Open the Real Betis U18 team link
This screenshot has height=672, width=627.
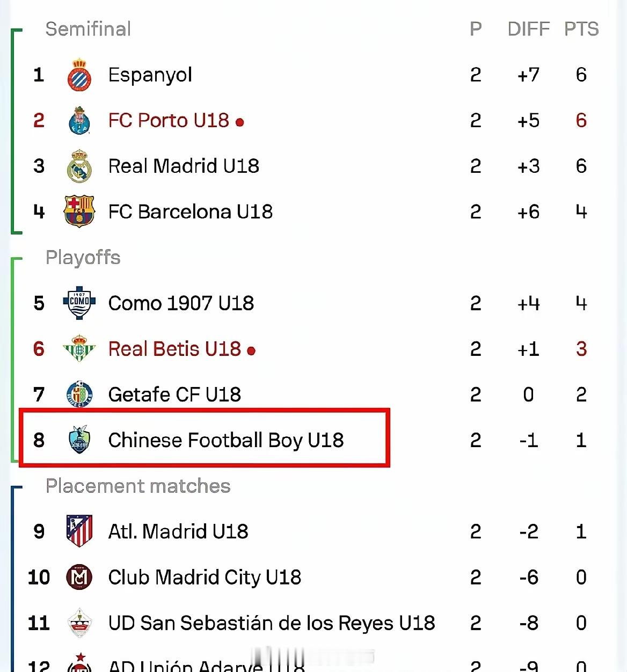tap(174, 349)
